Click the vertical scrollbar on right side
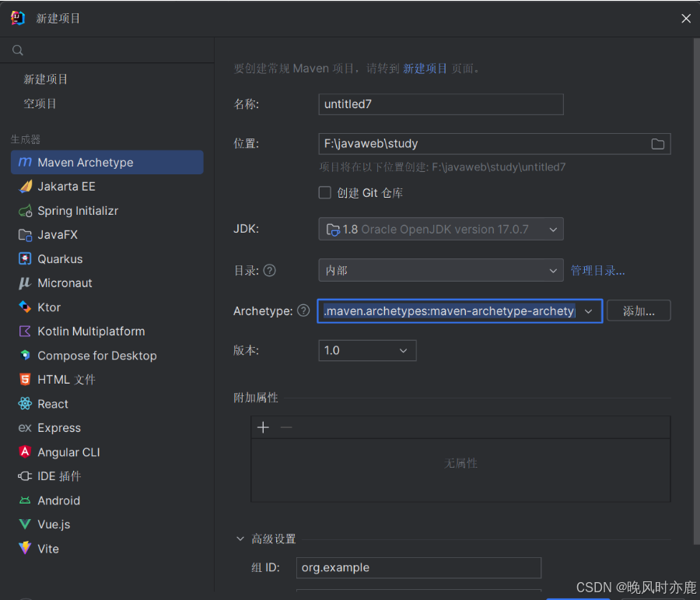The width and height of the screenshot is (700, 600). click(696, 290)
